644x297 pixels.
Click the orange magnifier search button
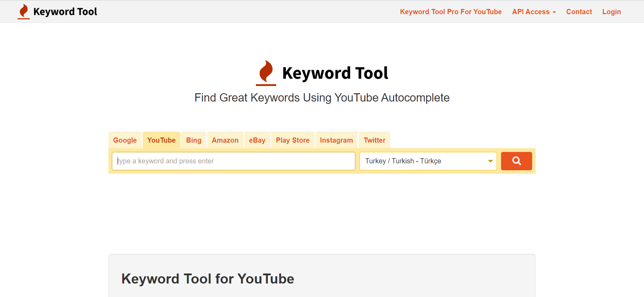click(516, 161)
